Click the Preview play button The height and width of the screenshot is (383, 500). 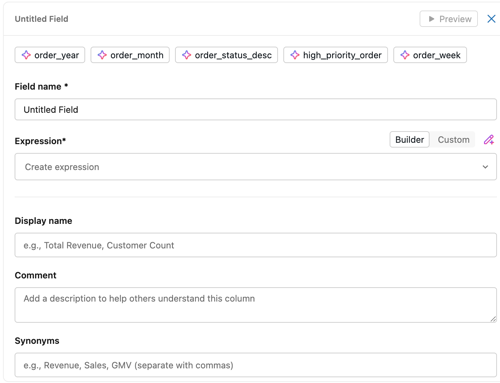[x=448, y=19]
